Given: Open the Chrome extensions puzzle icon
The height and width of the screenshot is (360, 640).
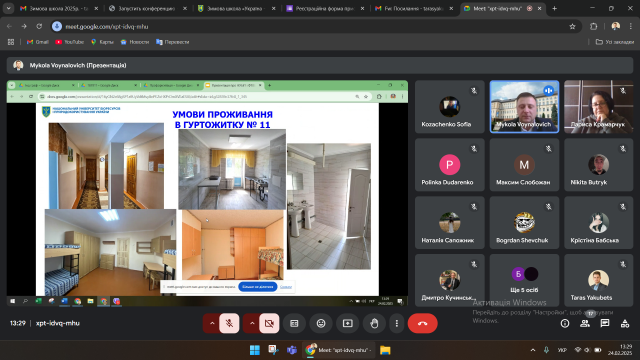Looking at the screenshot, I should point(593,27).
